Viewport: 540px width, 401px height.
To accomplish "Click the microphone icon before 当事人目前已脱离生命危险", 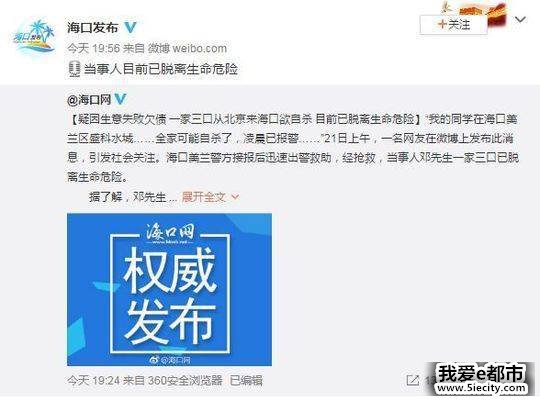I will coord(73,69).
